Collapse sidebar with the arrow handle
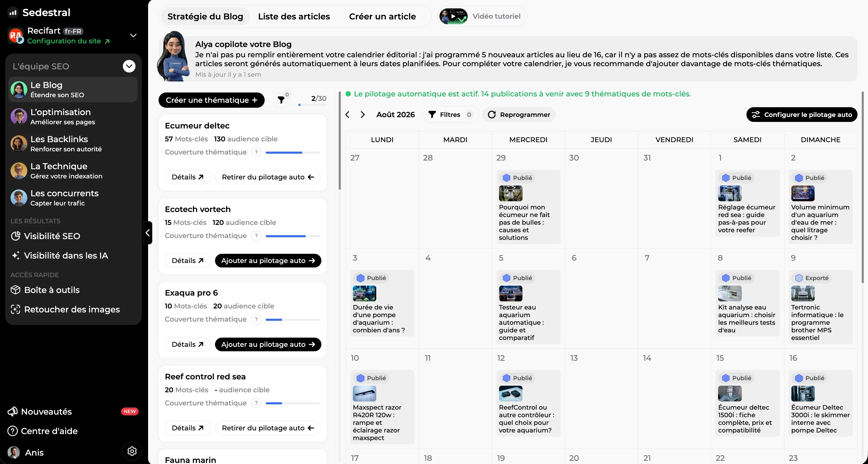 [x=148, y=233]
